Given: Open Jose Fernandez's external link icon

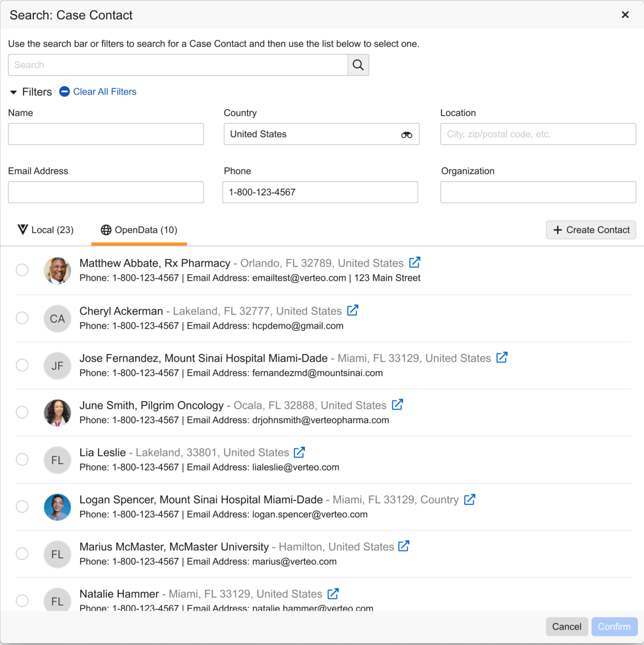Looking at the screenshot, I should tap(502, 357).
